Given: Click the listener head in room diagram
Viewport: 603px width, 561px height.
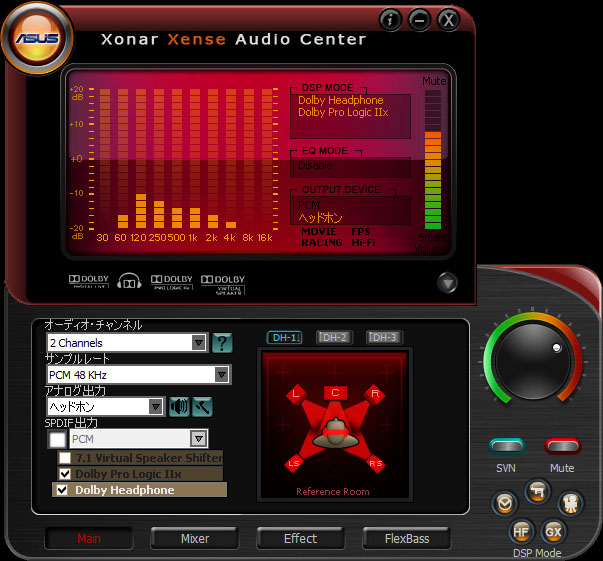Looking at the screenshot, I should click(335, 433).
